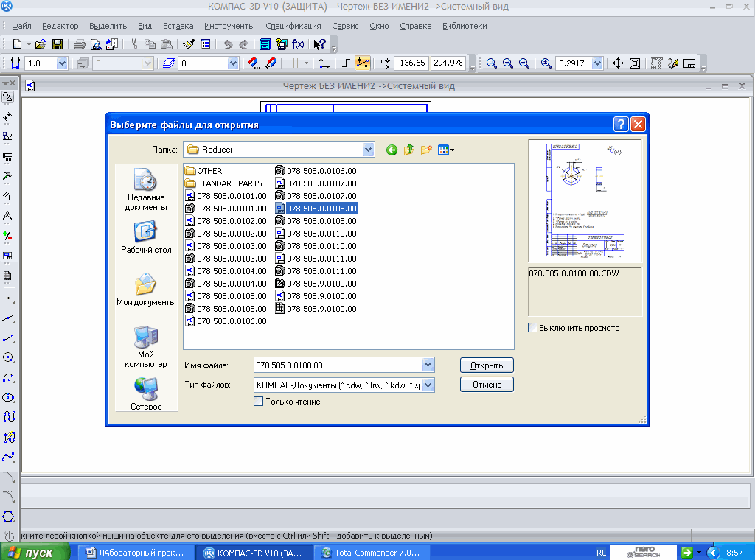Toggle the highlighted snap mode button
The height and width of the screenshot is (560, 755).
pyautogui.click(x=362, y=63)
